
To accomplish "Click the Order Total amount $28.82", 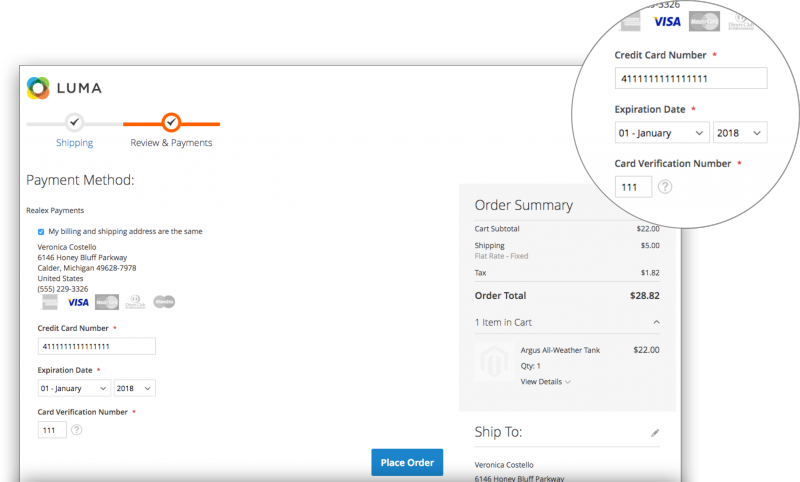I will coord(644,295).
